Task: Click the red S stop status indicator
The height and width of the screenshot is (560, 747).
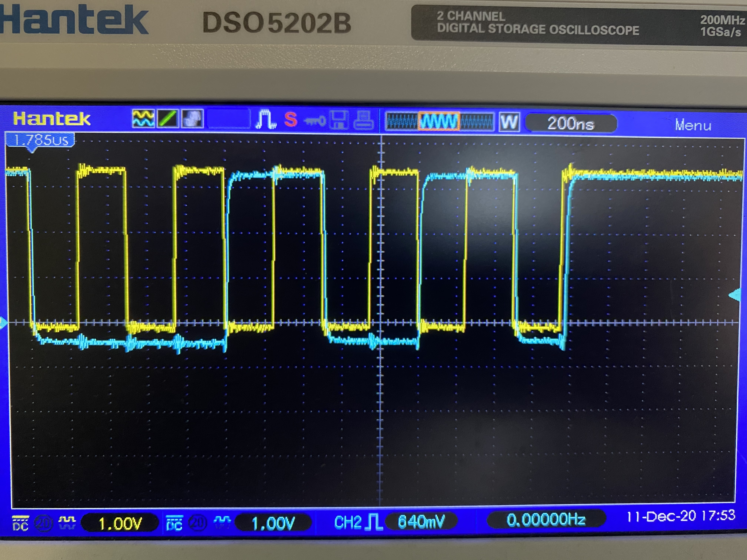Action: [x=290, y=119]
